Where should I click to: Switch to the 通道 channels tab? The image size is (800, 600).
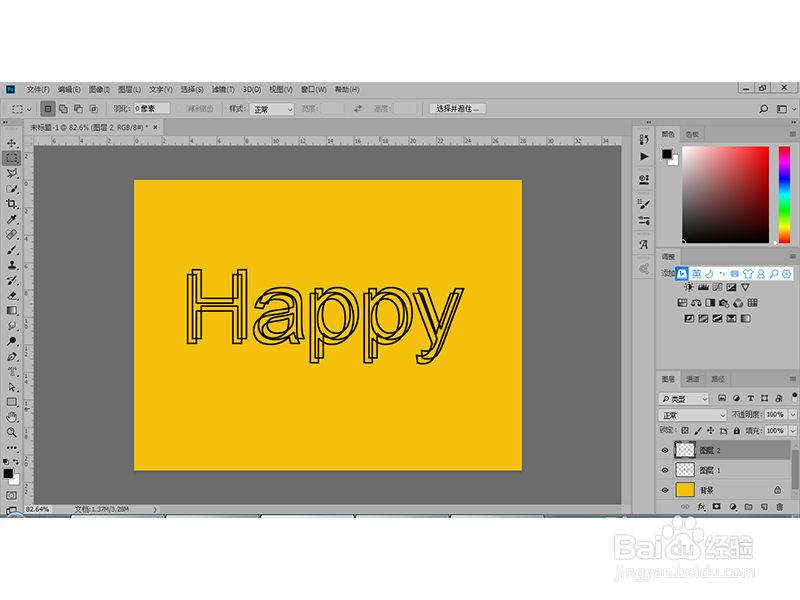click(x=693, y=379)
